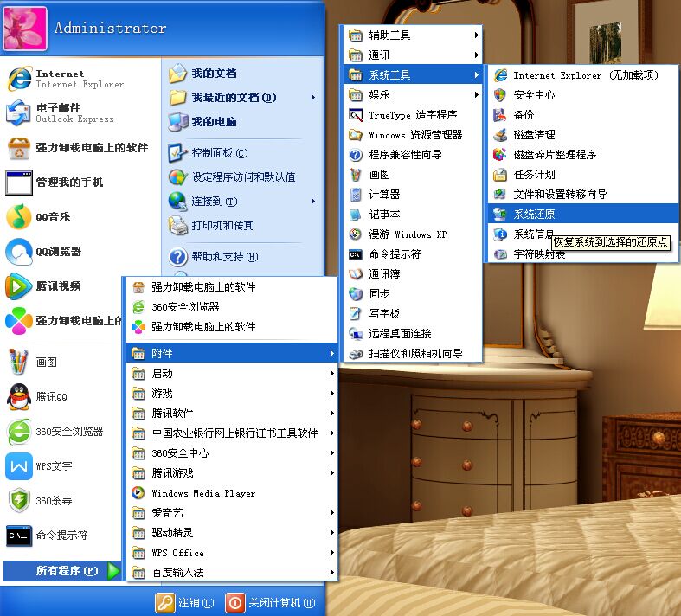
Task: Expand 中国农业银行网上银行证书工具软件 folder
Action: pos(233,433)
